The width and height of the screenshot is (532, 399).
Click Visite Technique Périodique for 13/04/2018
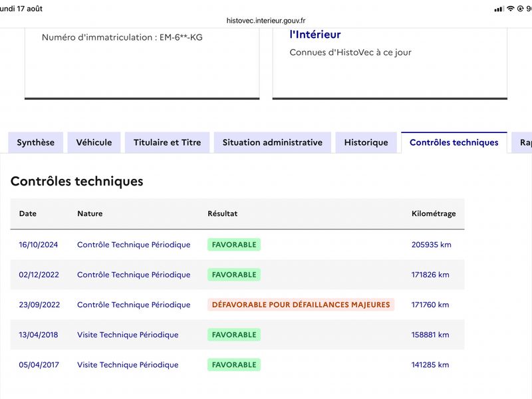coord(128,334)
